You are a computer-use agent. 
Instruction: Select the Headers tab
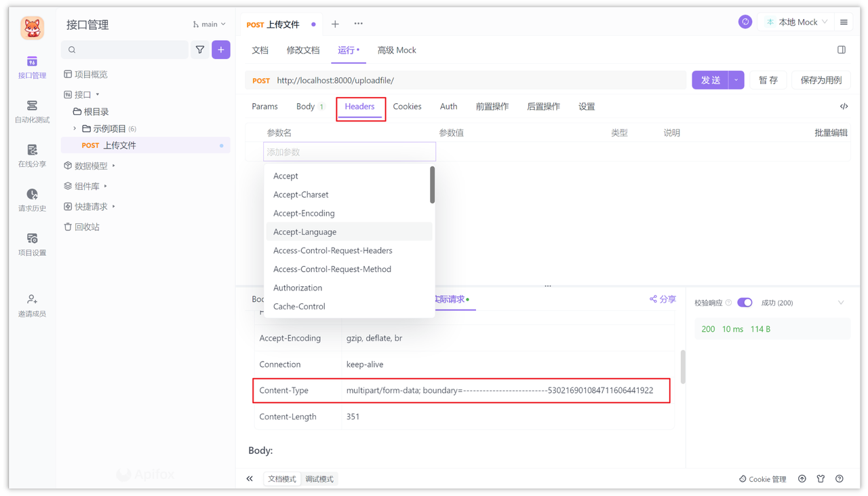[x=359, y=107]
